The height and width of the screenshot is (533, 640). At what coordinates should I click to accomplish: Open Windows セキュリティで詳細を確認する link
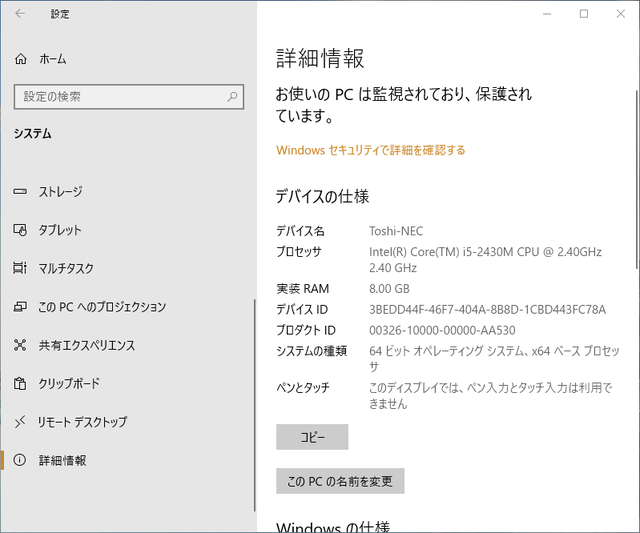(x=371, y=150)
